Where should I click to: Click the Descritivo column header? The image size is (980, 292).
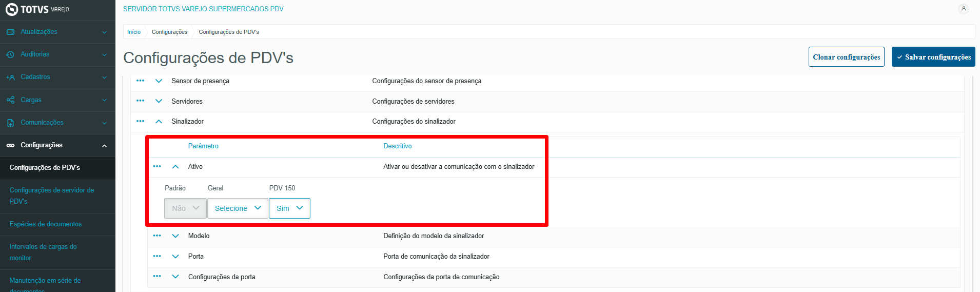[x=398, y=146]
